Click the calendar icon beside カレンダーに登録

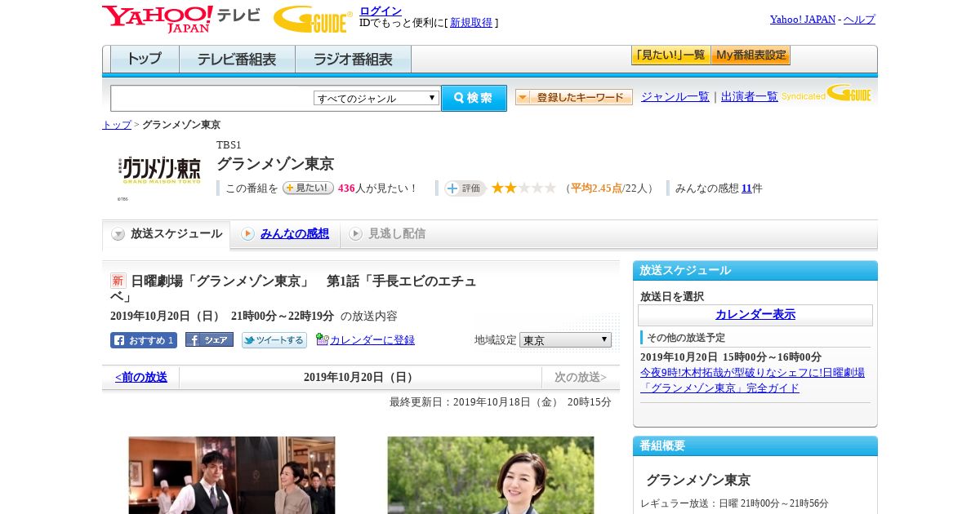click(322, 339)
